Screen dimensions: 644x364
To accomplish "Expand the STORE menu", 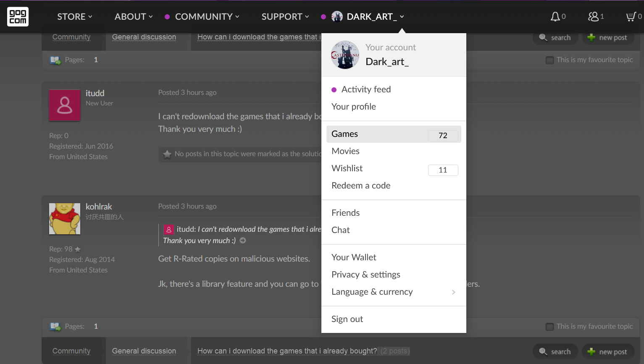I will tap(75, 16).
